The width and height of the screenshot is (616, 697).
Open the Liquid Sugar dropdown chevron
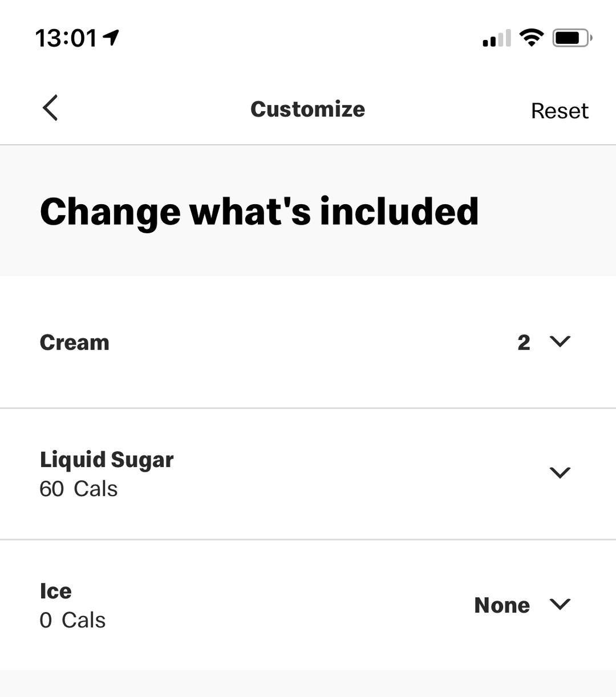coord(560,472)
